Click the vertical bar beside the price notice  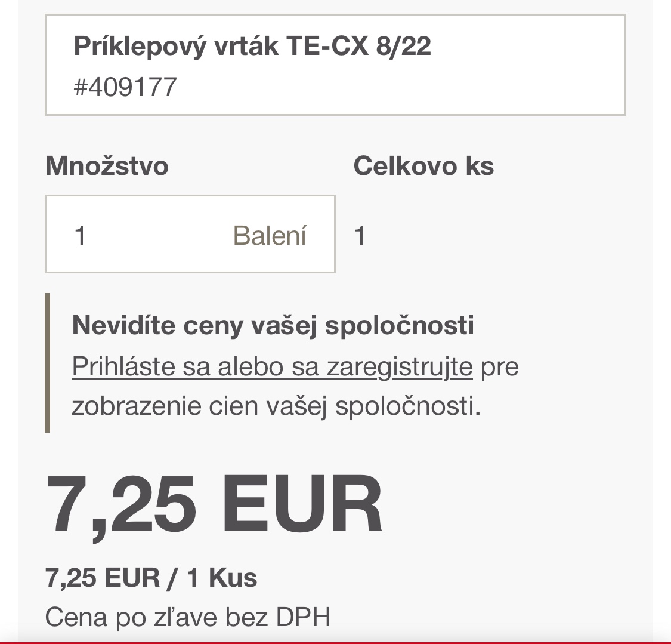point(48,362)
